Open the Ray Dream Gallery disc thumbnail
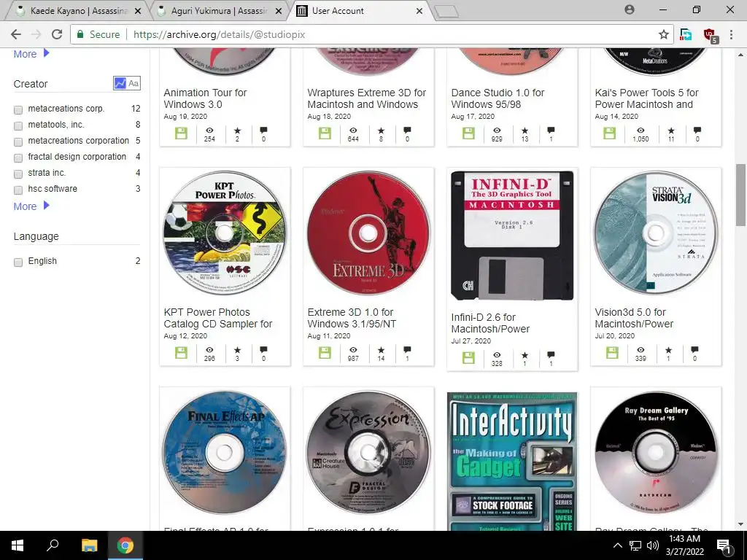 pos(656,452)
